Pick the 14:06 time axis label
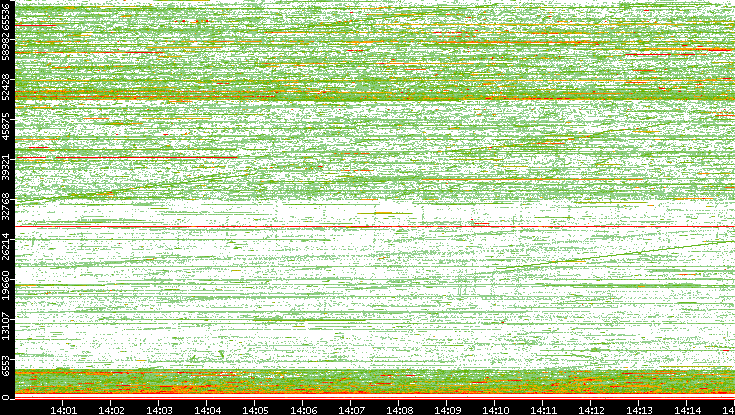The width and height of the screenshot is (735, 415). pos(303,411)
